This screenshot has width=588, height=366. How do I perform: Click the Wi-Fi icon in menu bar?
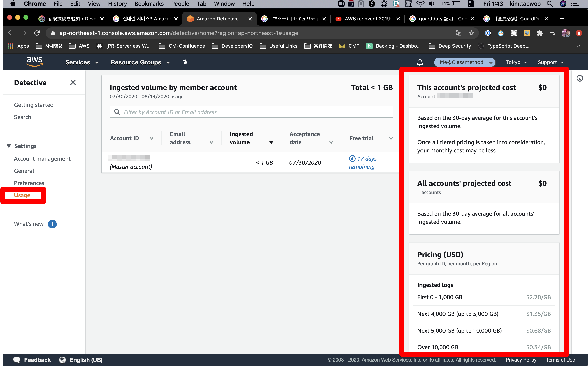(x=420, y=4)
